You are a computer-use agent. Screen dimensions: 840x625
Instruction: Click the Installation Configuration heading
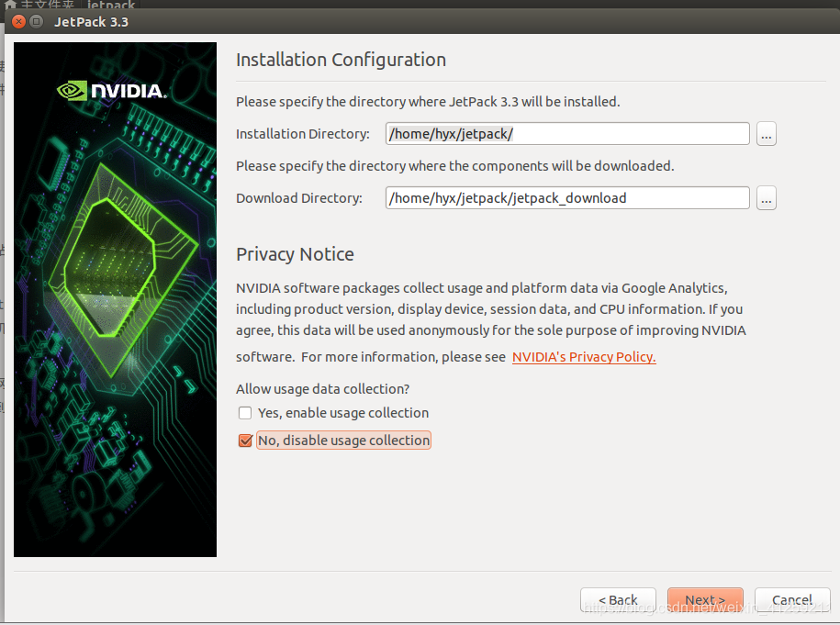click(341, 60)
